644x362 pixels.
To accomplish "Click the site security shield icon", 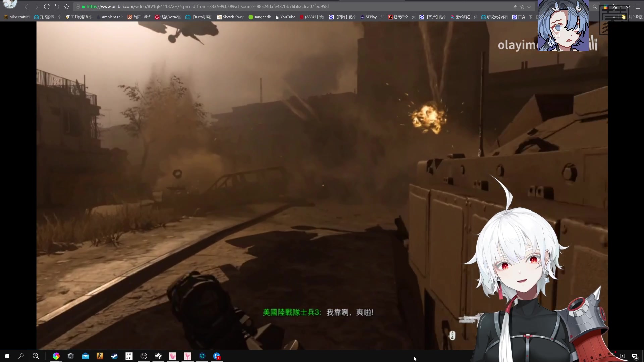I will coord(78,7).
